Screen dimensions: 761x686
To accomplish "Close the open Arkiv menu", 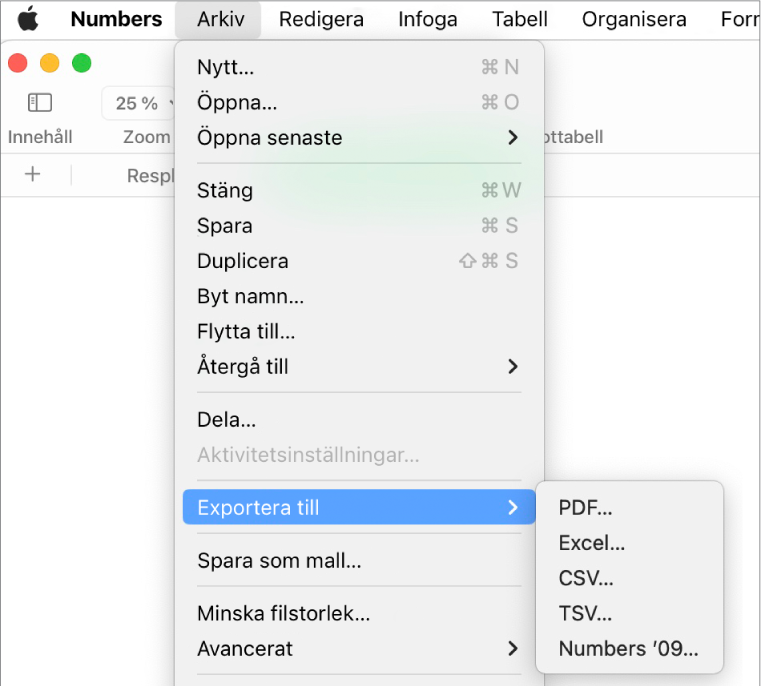I will tap(220, 19).
